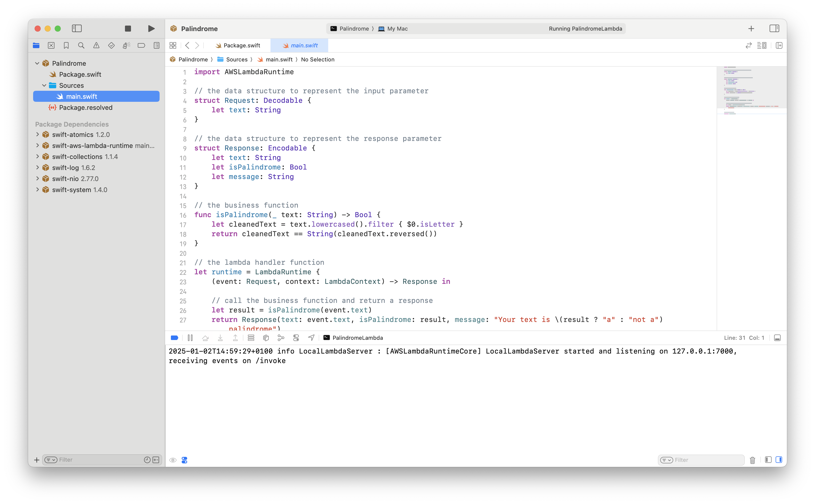
Task: Clear console with trash icon
Action: pyautogui.click(x=752, y=460)
